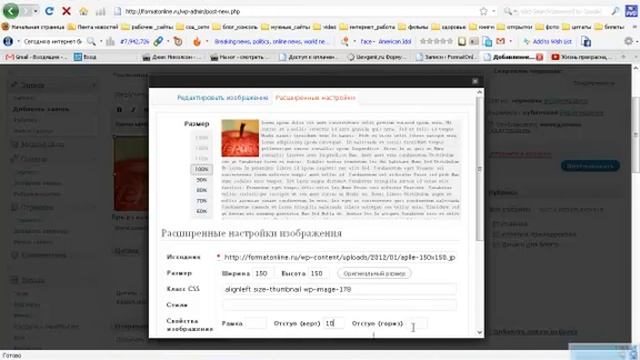Select 80% image size option
The width and height of the screenshot is (640, 360).
point(201,190)
